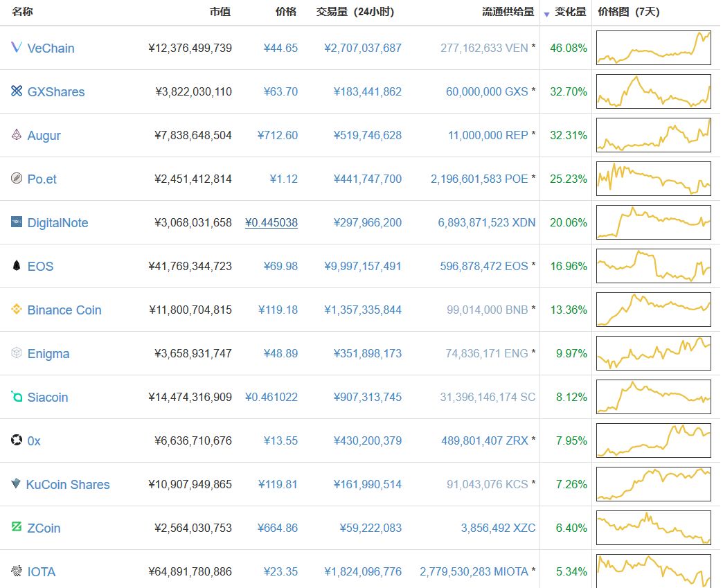
Task: Click the Po.et coin logo icon
Action: point(17,179)
